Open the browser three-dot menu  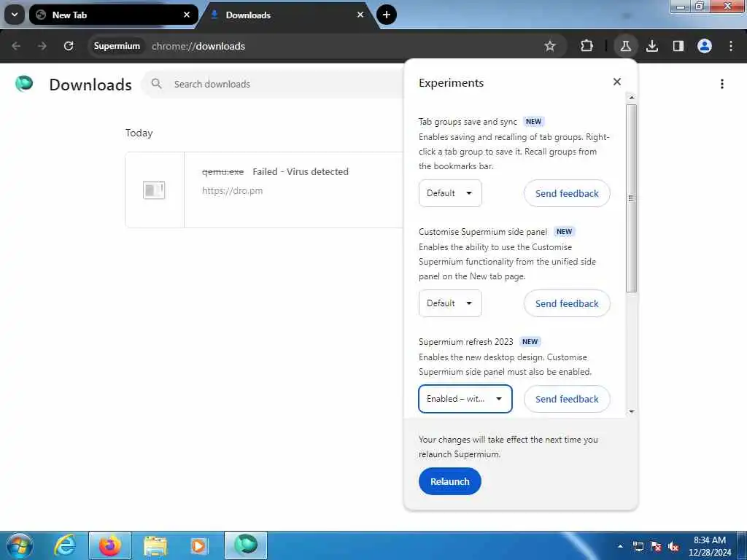click(x=731, y=46)
